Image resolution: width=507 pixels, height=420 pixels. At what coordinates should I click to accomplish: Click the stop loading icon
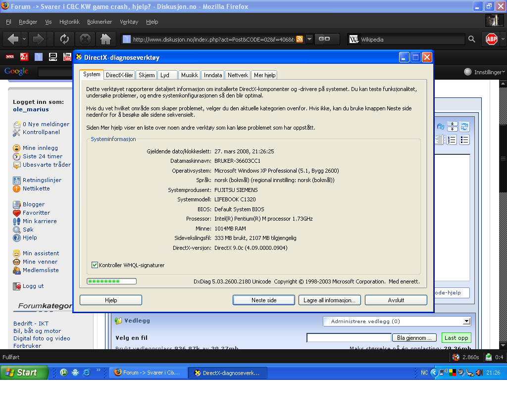click(85, 39)
